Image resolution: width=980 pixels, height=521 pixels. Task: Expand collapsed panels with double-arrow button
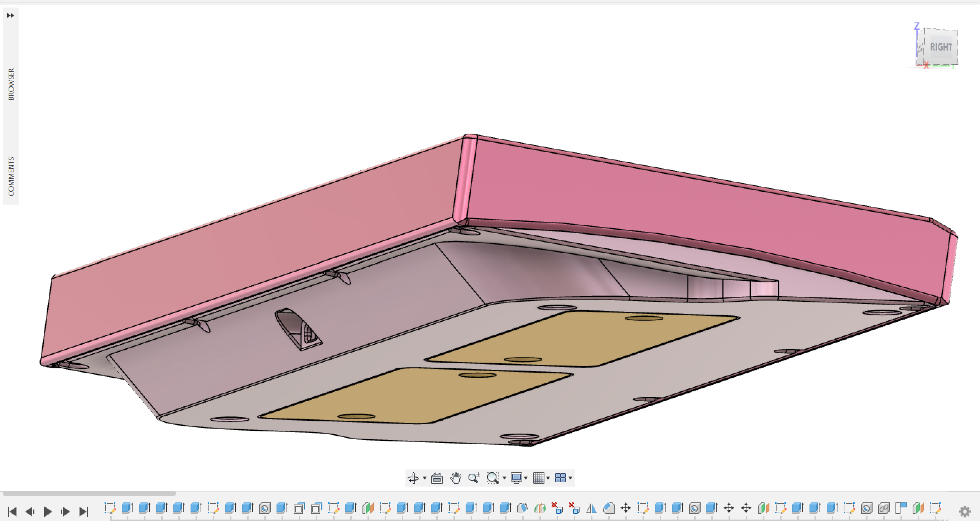(11, 15)
